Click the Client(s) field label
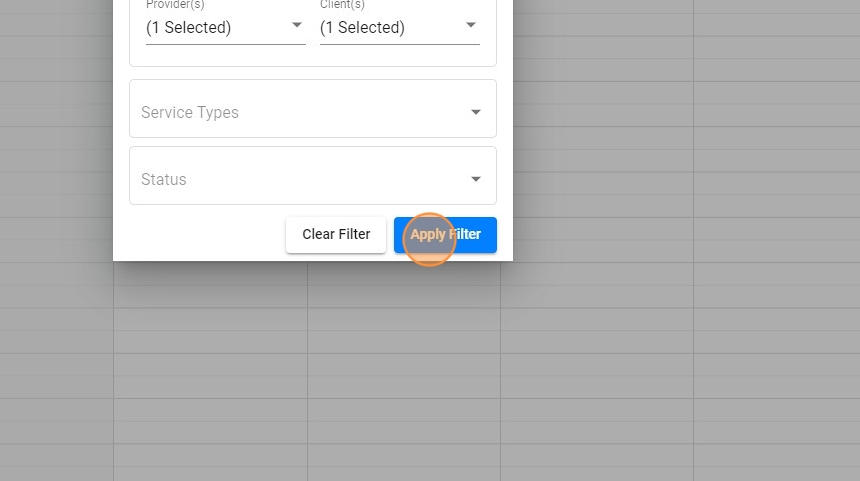860x481 pixels. coord(342,5)
